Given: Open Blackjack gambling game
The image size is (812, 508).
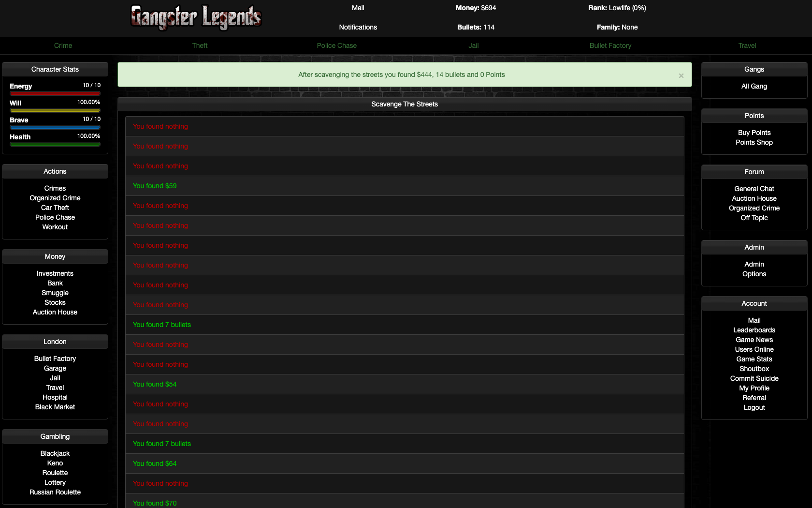Looking at the screenshot, I should click(55, 453).
